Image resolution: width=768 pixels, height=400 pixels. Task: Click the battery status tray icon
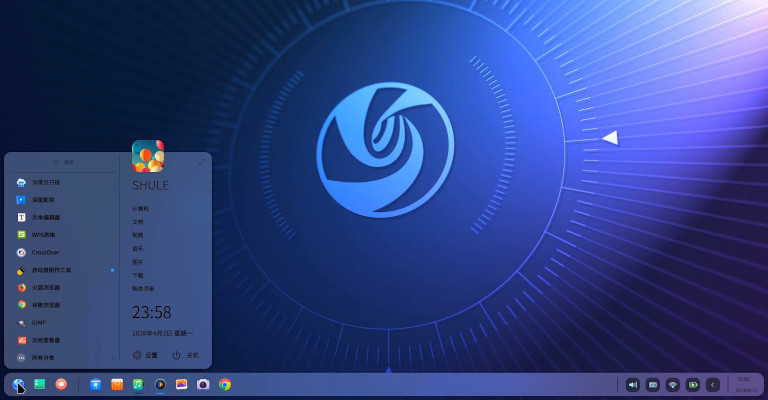point(693,385)
